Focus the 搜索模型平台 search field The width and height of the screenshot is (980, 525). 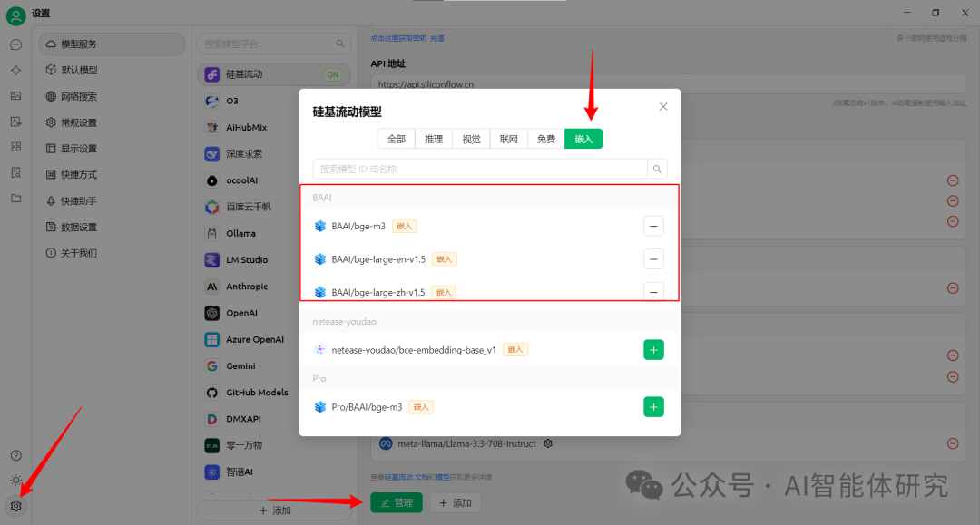[x=274, y=44]
